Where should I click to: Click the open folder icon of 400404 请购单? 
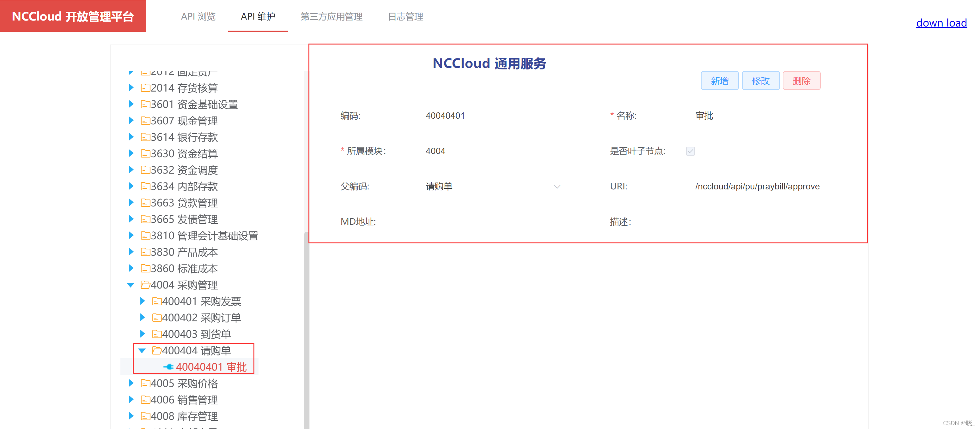156,350
